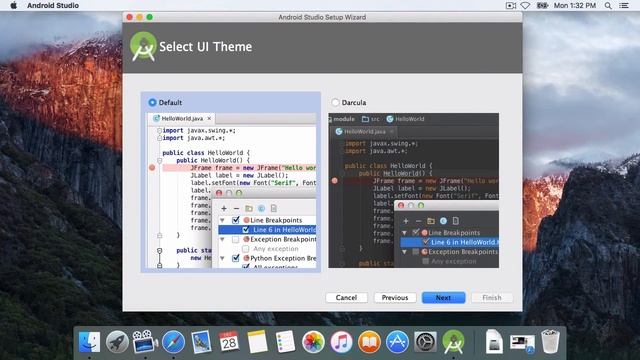This screenshot has height=360, width=640.
Task: Open the Notes app in Dock
Action: coord(257,342)
